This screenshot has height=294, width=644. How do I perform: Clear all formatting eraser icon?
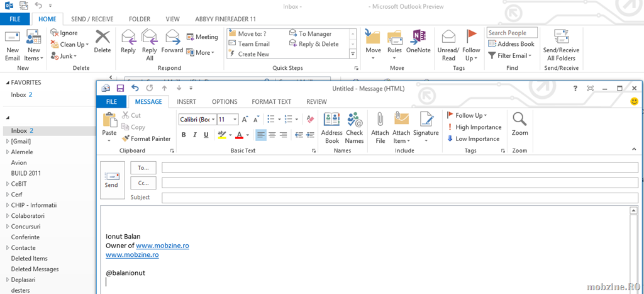(311, 119)
